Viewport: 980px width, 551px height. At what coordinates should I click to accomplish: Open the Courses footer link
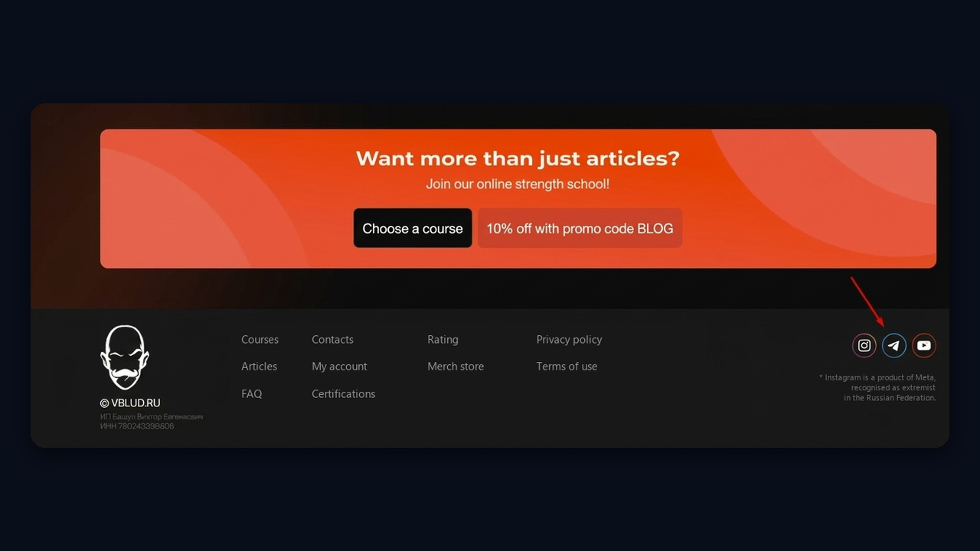click(260, 340)
